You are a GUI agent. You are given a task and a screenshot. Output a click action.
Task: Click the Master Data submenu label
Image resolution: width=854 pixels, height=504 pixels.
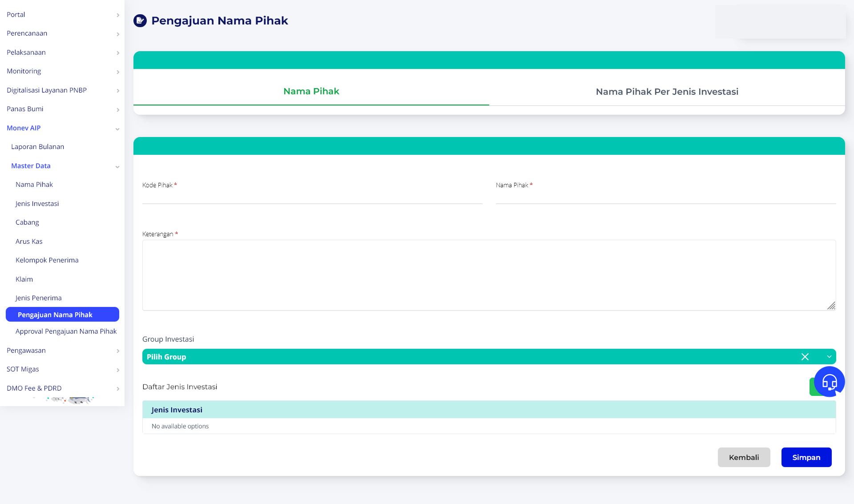(x=31, y=166)
